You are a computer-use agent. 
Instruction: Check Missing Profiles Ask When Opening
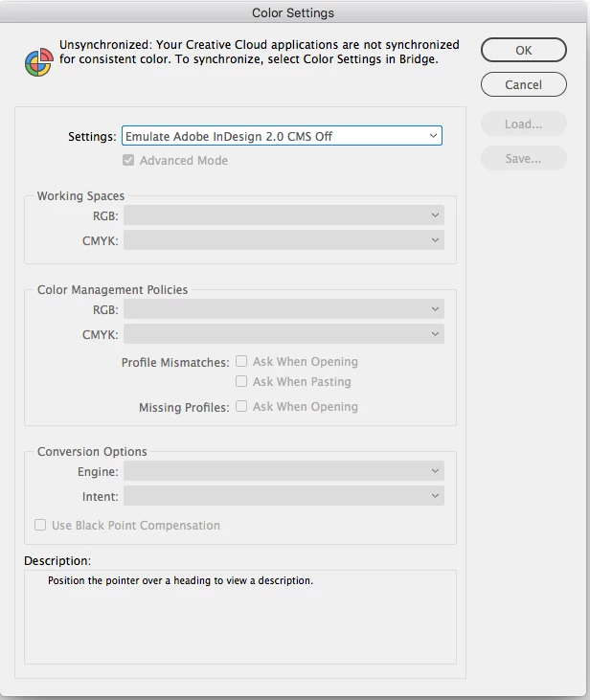click(x=241, y=406)
